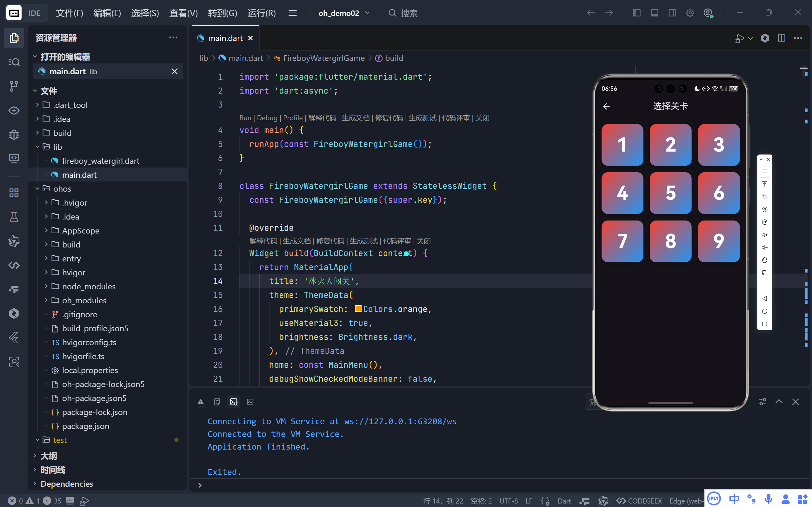812x507 pixels.
Task: Open the Extensions view icon
Action: pyautogui.click(x=14, y=193)
